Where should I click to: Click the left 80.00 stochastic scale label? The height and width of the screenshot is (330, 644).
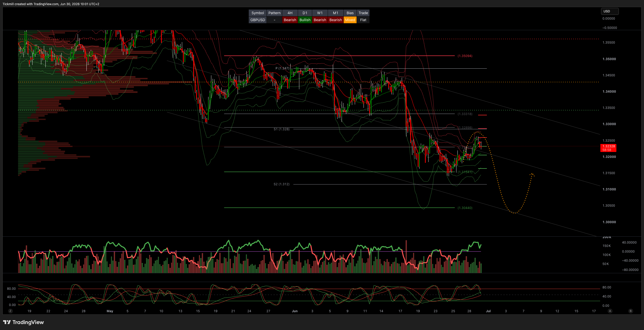coord(11,288)
